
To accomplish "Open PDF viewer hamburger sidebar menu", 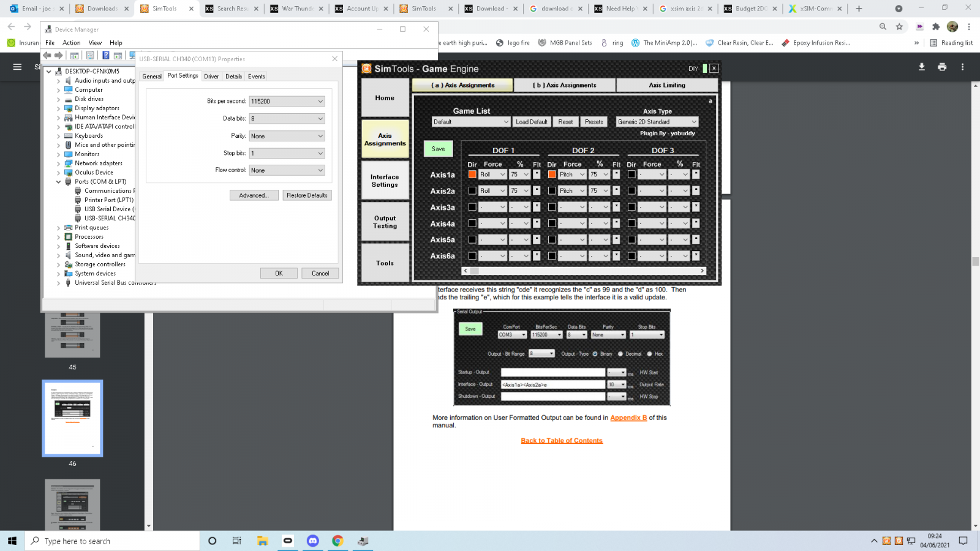I will click(x=17, y=67).
